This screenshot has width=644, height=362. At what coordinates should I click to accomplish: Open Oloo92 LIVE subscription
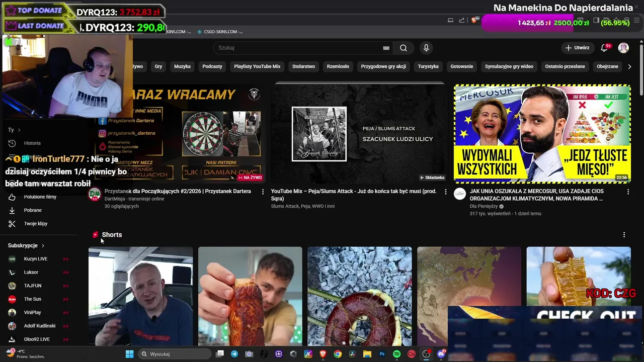38,339
